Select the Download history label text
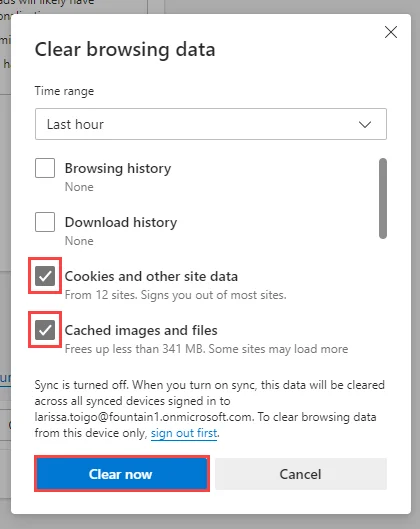 (x=121, y=222)
